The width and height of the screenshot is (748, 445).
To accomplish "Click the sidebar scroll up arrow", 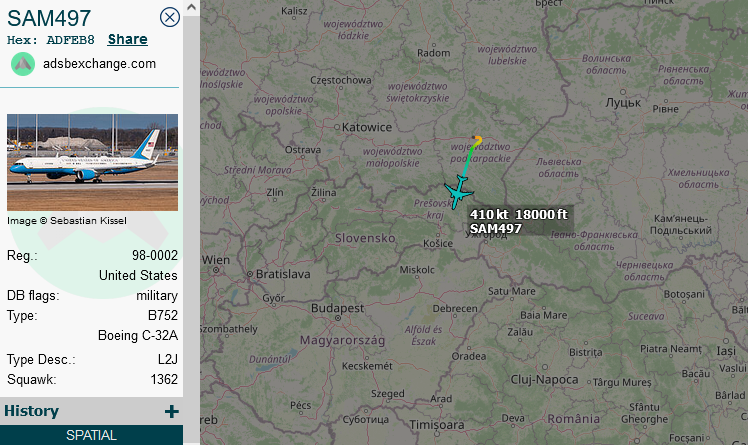I will pos(191,7).
